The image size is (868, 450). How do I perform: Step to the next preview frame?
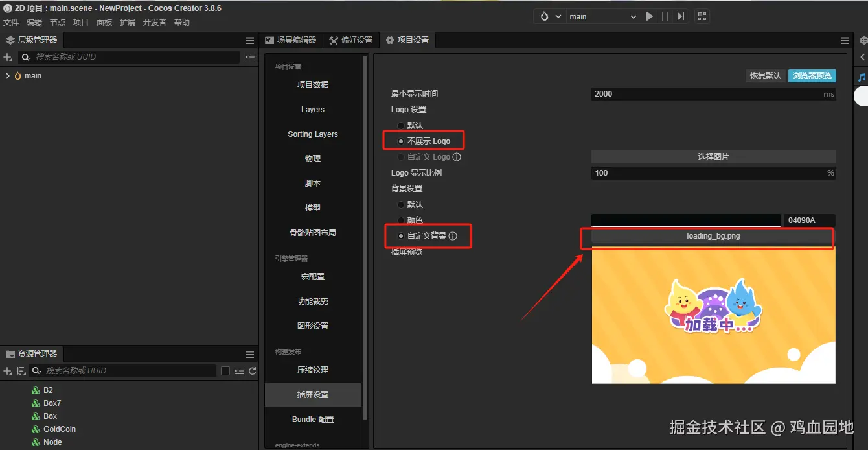point(681,16)
